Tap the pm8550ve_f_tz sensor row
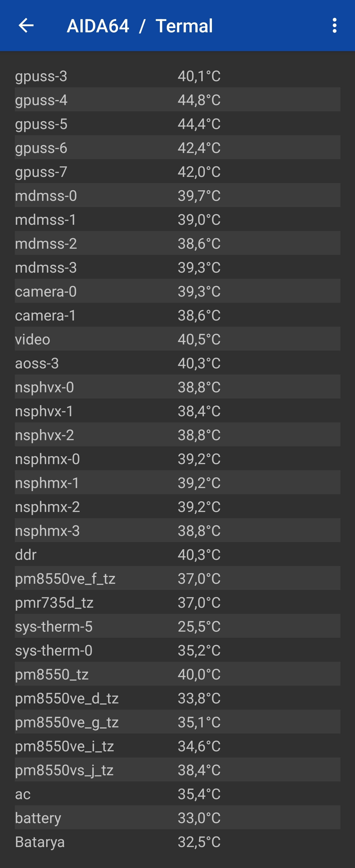 [x=178, y=578]
